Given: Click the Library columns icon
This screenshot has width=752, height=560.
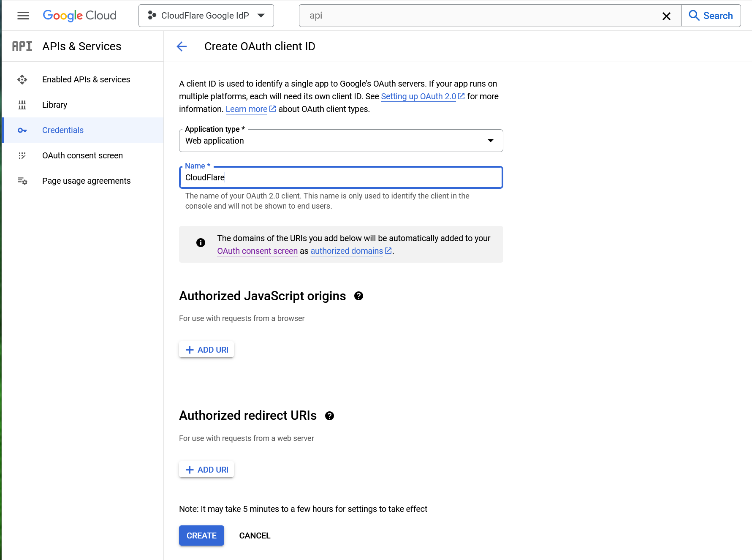Looking at the screenshot, I should pos(22,105).
